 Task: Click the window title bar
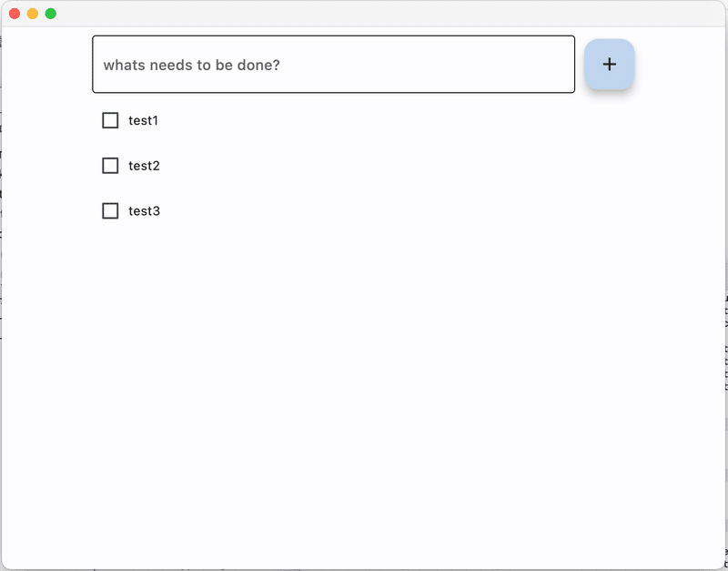click(364, 14)
